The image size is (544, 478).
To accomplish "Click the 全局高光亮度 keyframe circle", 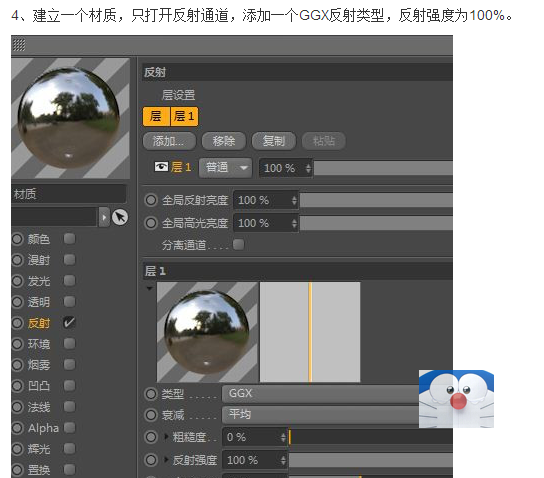I will point(151,223).
